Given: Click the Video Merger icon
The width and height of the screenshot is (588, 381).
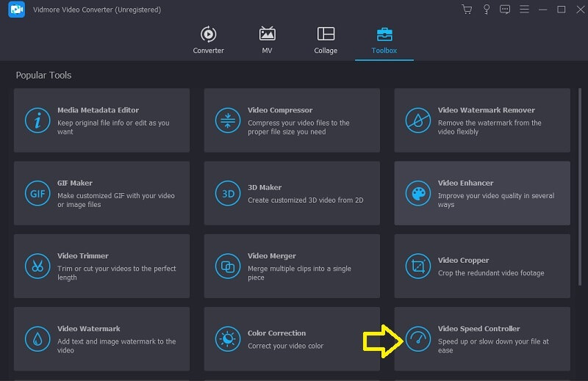Looking at the screenshot, I should click(x=227, y=266).
